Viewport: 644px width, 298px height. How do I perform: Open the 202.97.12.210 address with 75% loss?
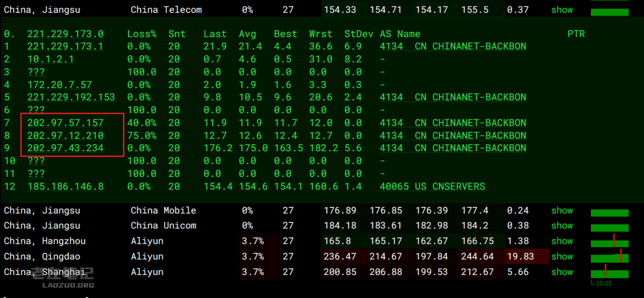point(65,136)
